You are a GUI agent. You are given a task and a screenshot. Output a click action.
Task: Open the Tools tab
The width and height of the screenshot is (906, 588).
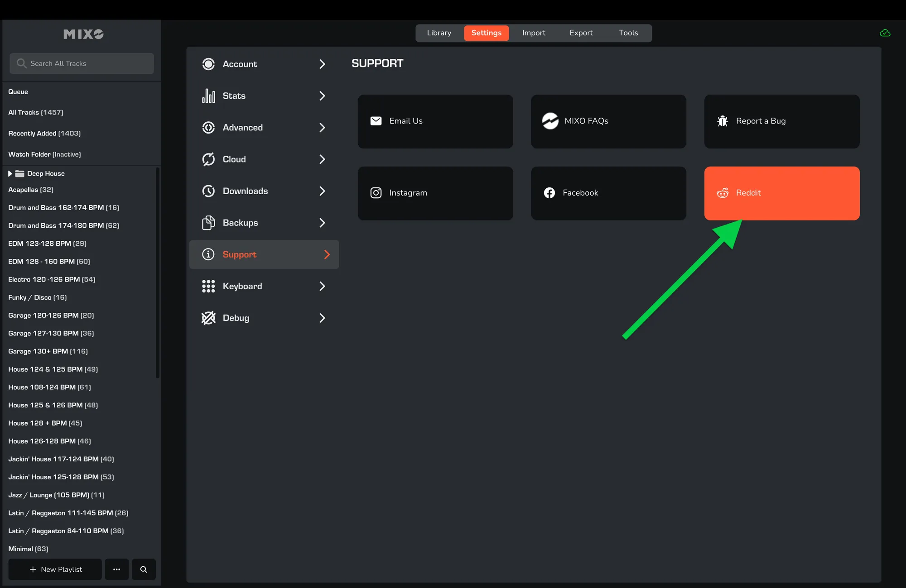[628, 33]
